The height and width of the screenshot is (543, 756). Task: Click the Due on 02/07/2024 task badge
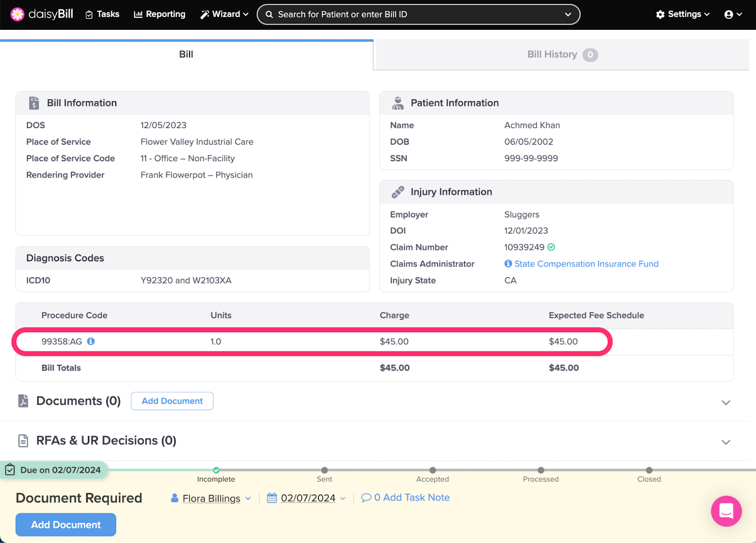tap(54, 470)
